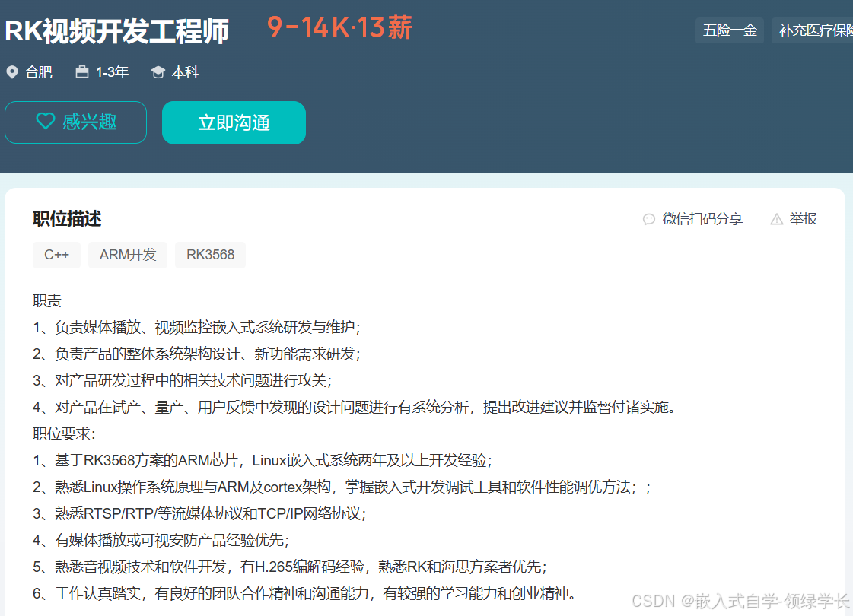
Task: Click the line 熟悉Linux操作系统原理与ARM及cortex架构
Action: [x=342, y=487]
